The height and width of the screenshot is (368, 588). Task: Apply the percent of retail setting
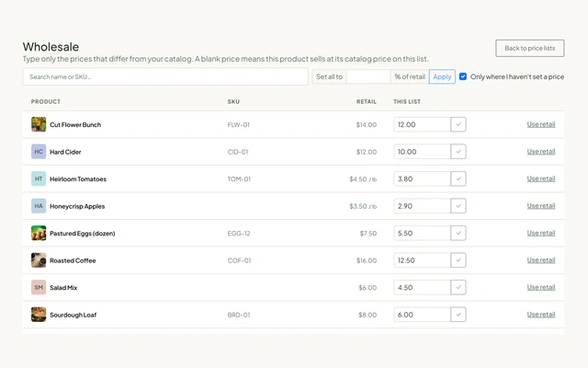[x=442, y=76]
